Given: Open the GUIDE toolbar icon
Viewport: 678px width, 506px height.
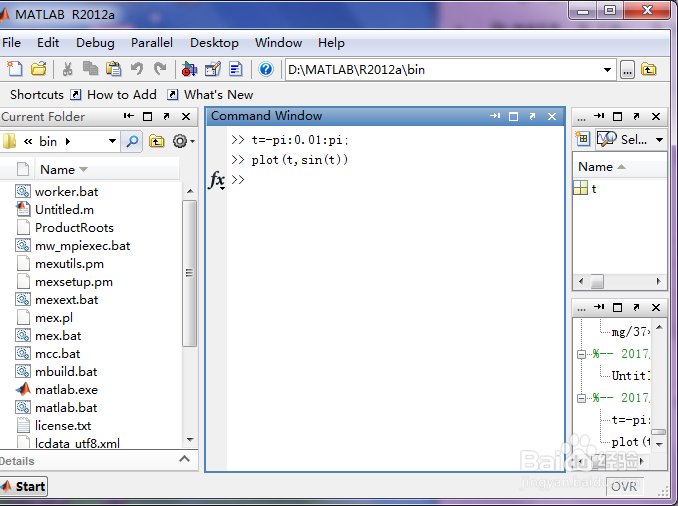Looking at the screenshot, I should pyautogui.click(x=213, y=69).
